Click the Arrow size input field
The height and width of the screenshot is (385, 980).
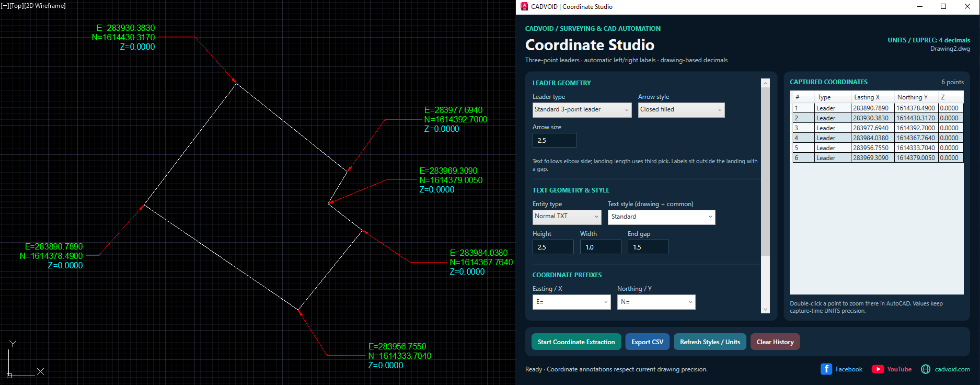555,140
